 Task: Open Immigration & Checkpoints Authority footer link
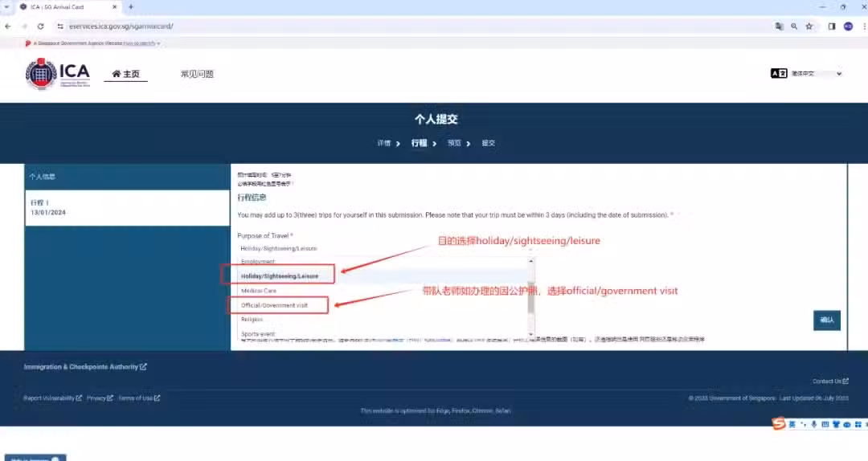coord(85,366)
